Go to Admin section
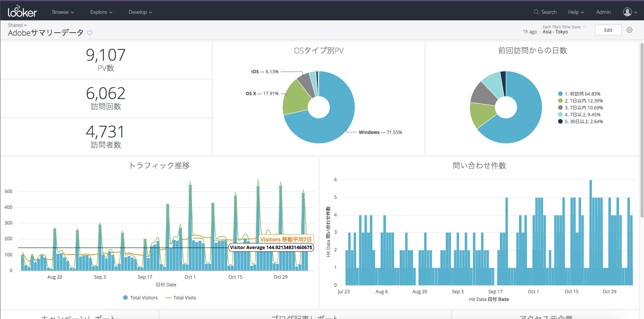This screenshot has width=644, height=319. tap(603, 12)
